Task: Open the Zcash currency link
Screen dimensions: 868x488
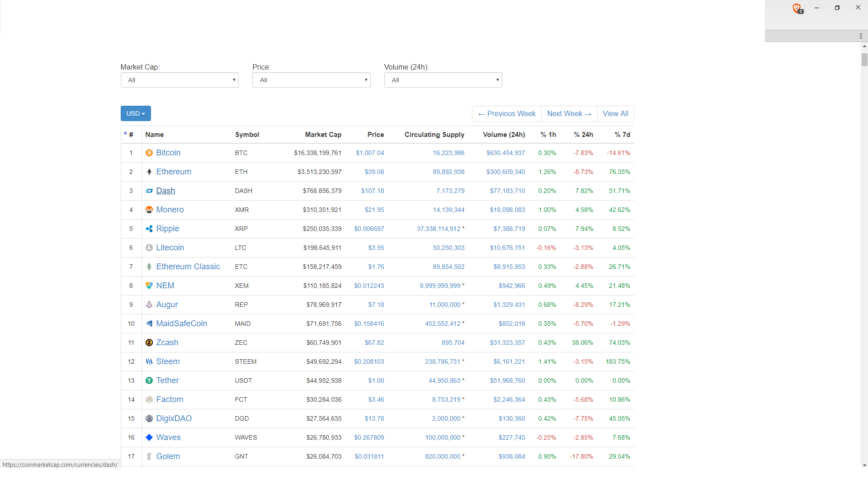Action: click(x=167, y=343)
